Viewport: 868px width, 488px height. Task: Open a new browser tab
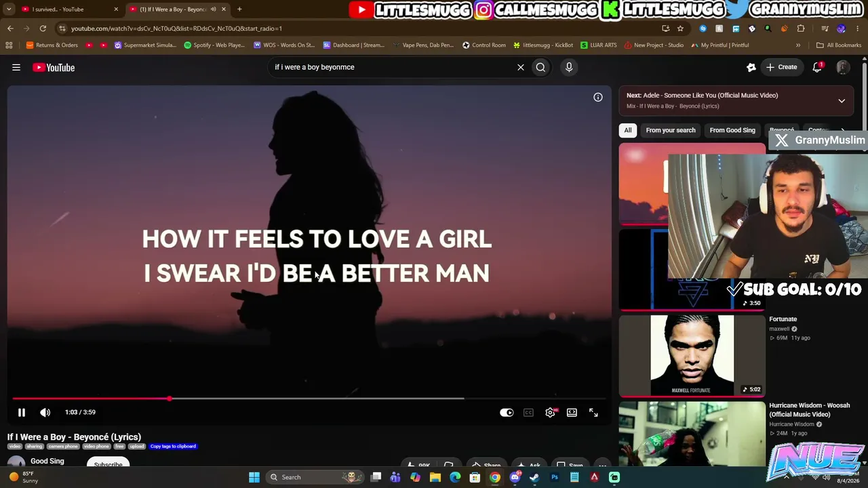239,9
